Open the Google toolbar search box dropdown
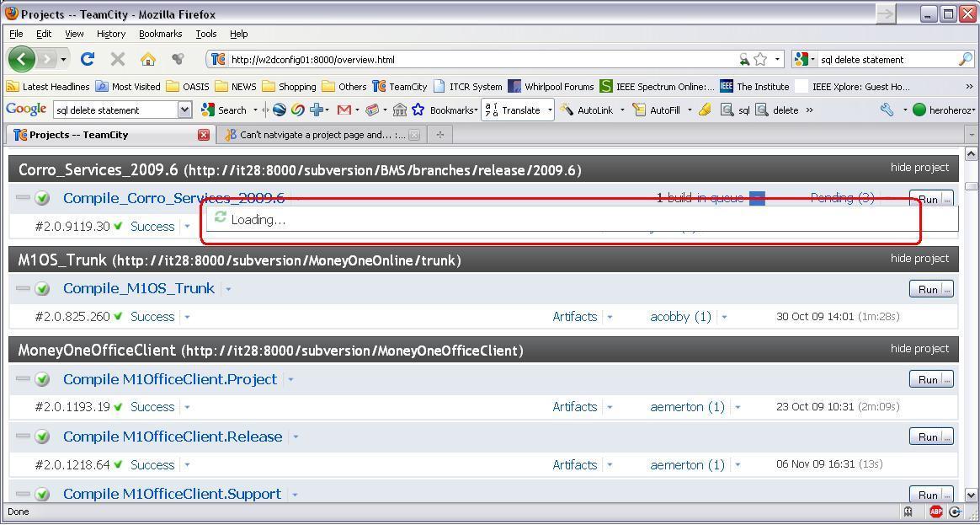Image resolution: width=980 pixels, height=525 pixels. click(184, 110)
